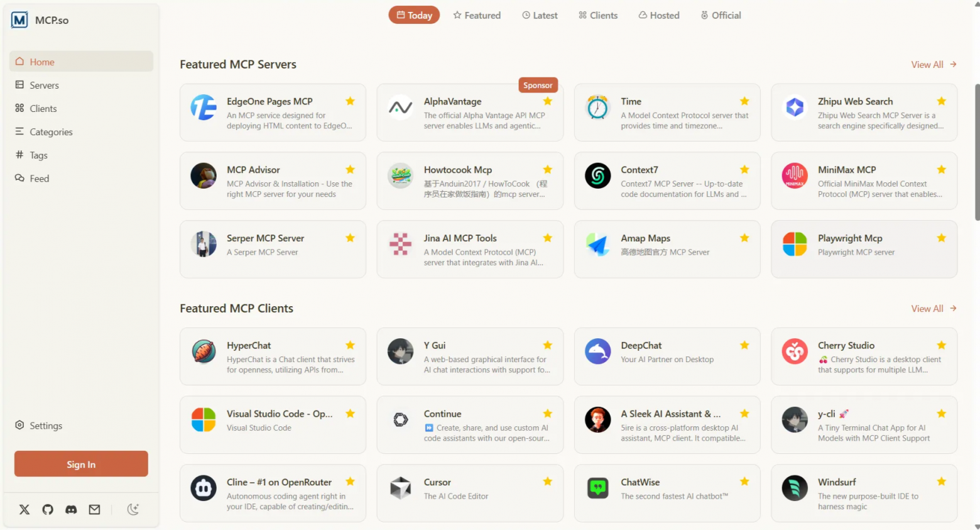Click the Sponsor badge on AlphaVantage
The height and width of the screenshot is (530, 980).
pyautogui.click(x=538, y=85)
